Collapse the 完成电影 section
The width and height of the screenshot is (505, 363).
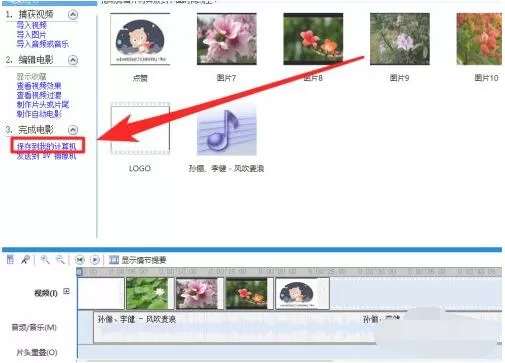tap(73, 130)
